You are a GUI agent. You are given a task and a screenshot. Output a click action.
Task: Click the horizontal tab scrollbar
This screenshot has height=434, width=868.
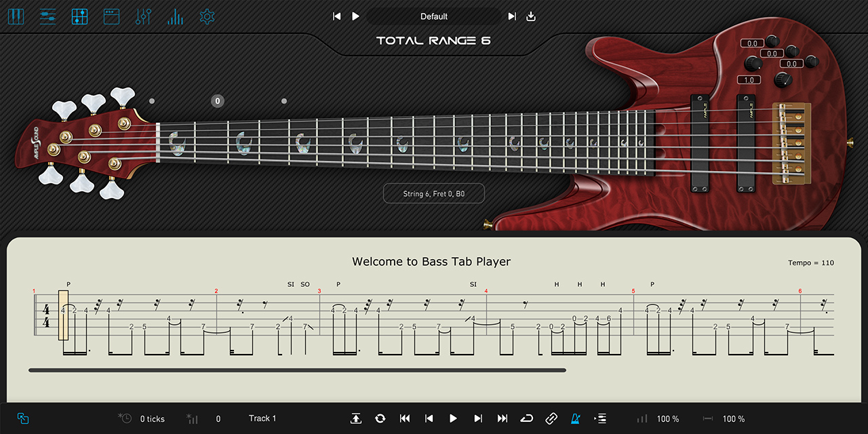tap(297, 370)
